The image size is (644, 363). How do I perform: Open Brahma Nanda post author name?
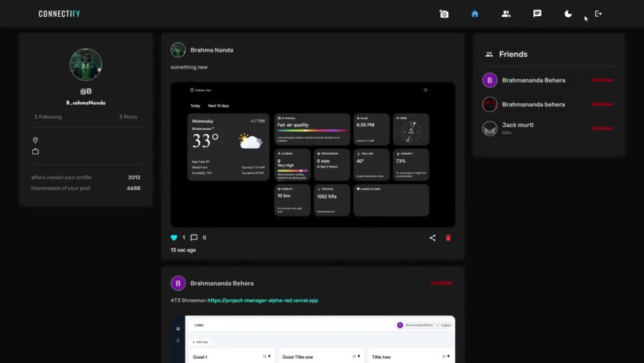tap(211, 50)
